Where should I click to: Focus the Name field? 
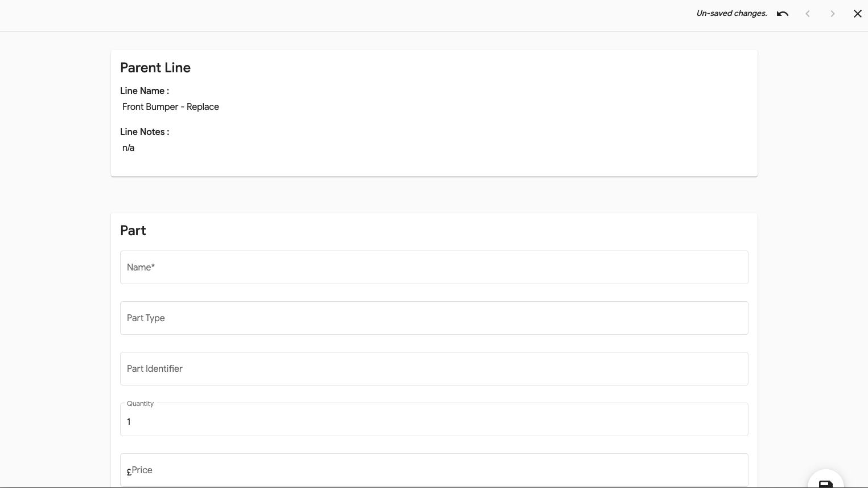pos(434,267)
